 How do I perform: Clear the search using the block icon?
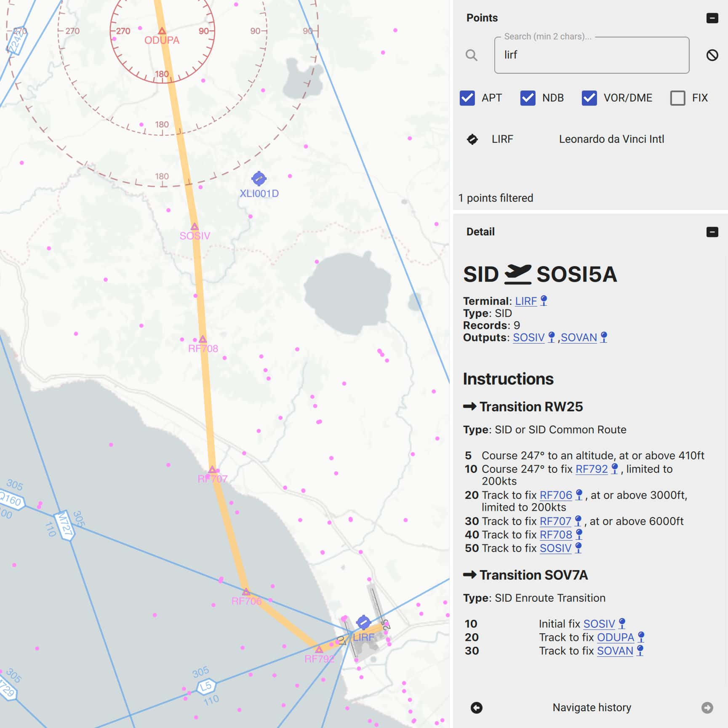[x=712, y=55]
